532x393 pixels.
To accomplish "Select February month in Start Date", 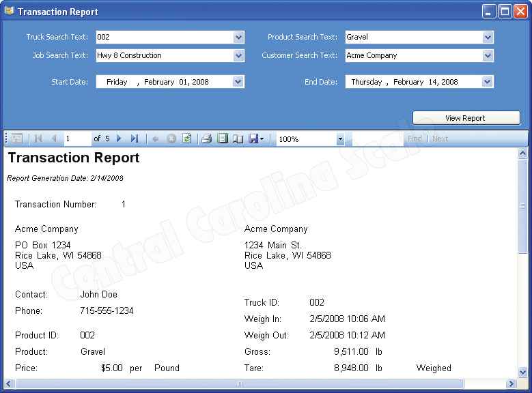I will pos(159,82).
